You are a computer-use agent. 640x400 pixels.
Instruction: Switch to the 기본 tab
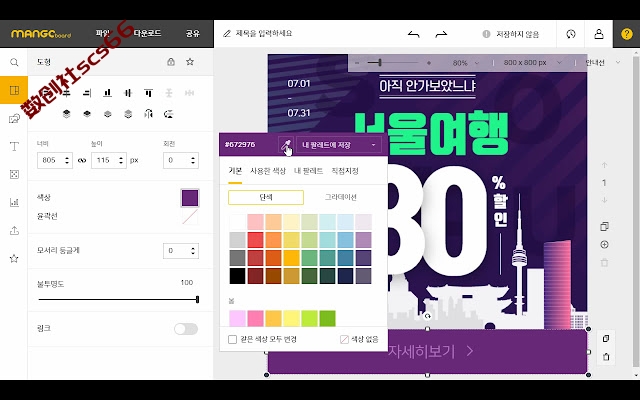(x=235, y=171)
